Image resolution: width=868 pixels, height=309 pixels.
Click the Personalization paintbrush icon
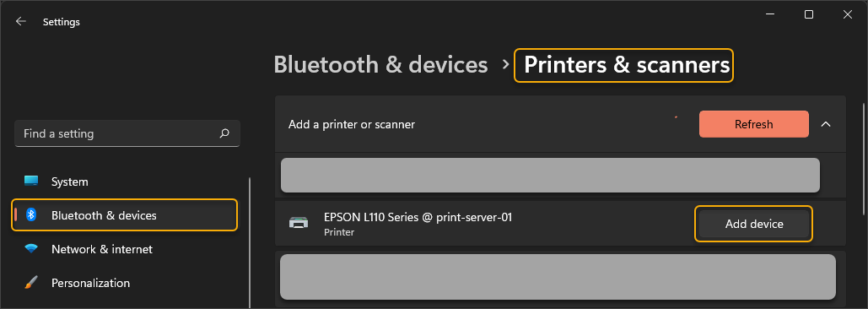coord(31,283)
